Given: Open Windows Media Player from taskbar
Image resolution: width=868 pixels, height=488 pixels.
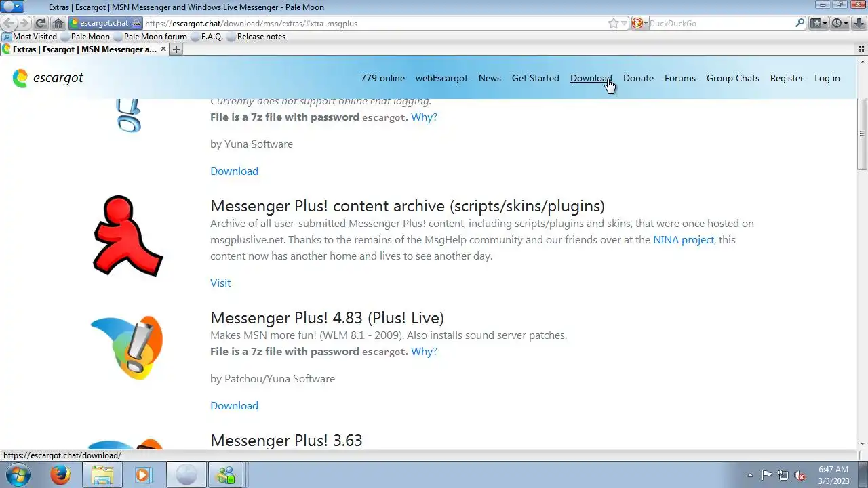Looking at the screenshot, I should (x=144, y=475).
